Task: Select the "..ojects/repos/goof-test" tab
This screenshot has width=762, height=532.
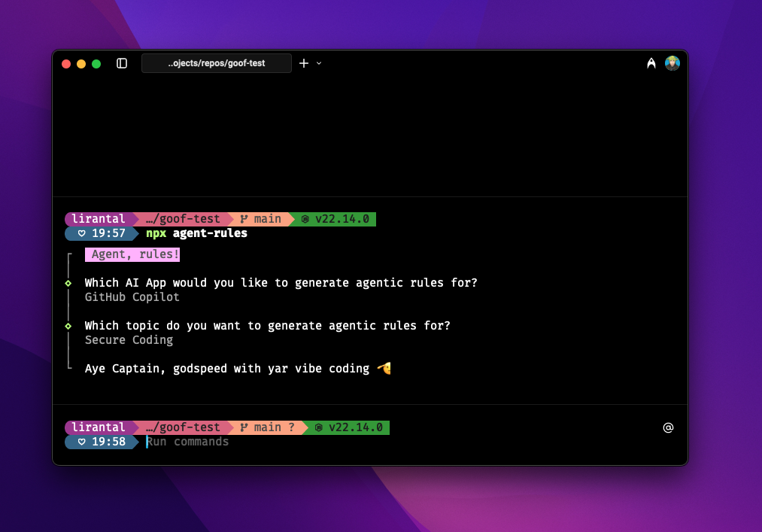Action: point(217,63)
